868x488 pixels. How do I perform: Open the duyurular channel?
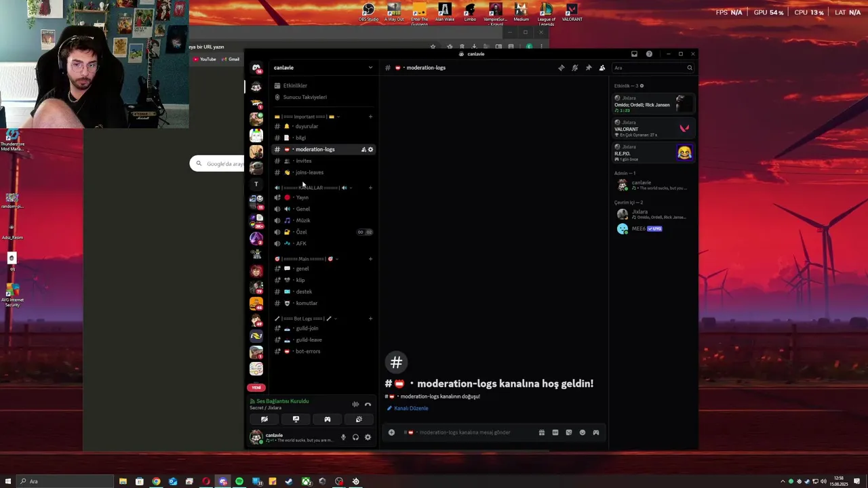pos(323,126)
